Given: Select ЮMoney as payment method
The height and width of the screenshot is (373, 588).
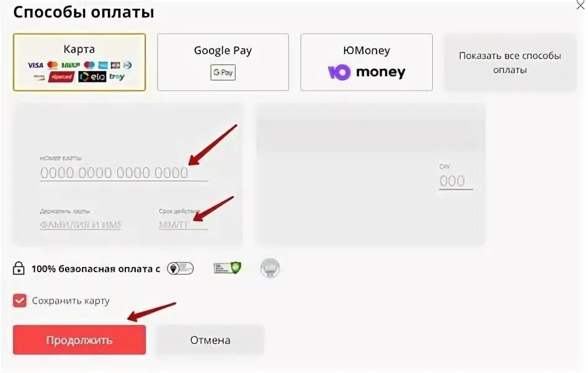Looking at the screenshot, I should [x=367, y=62].
